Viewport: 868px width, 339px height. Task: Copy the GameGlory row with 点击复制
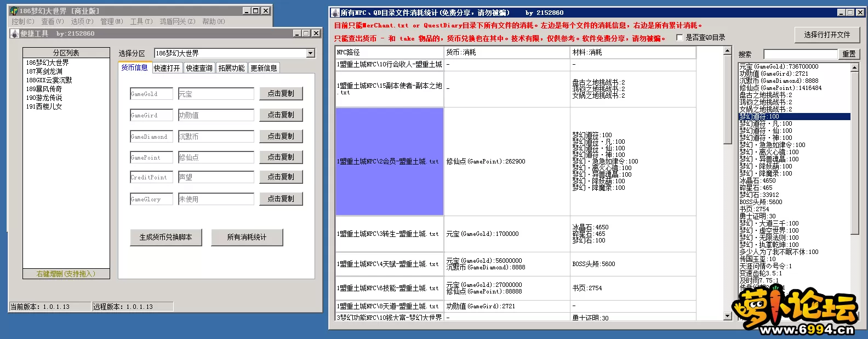tap(281, 199)
